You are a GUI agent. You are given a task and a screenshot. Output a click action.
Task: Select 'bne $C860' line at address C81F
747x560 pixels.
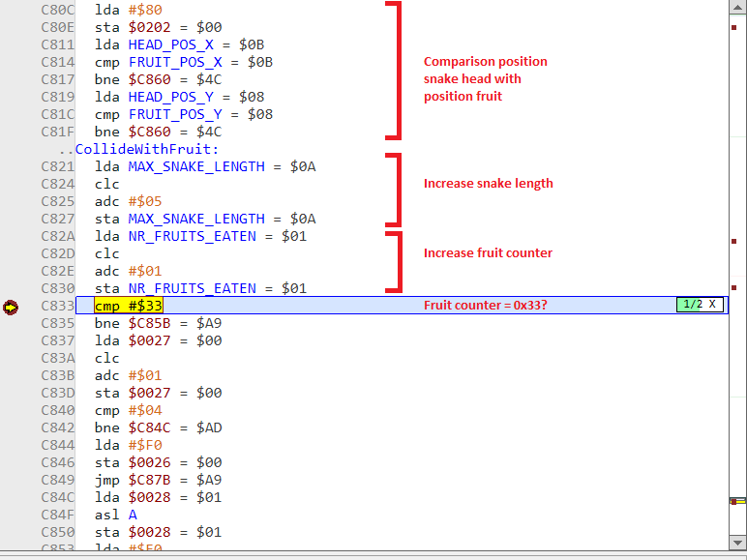(x=158, y=132)
